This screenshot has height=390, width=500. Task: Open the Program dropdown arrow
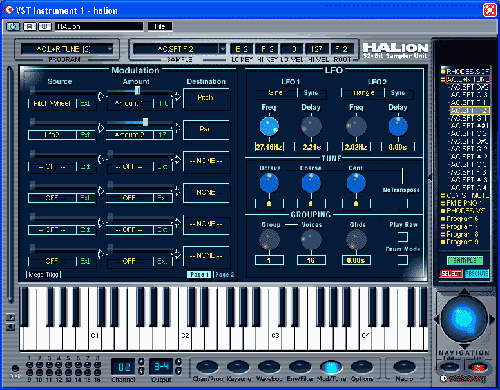tap(110, 49)
